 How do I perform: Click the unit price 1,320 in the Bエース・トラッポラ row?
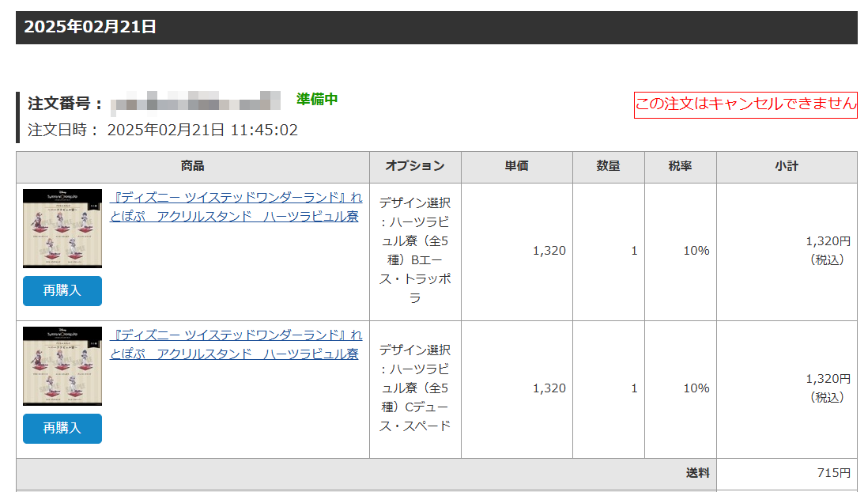coord(549,251)
